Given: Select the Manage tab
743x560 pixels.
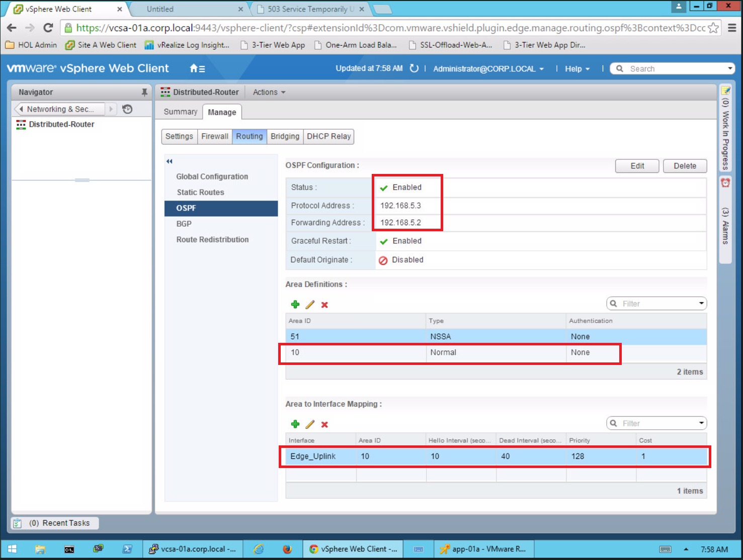Looking at the screenshot, I should click(222, 112).
